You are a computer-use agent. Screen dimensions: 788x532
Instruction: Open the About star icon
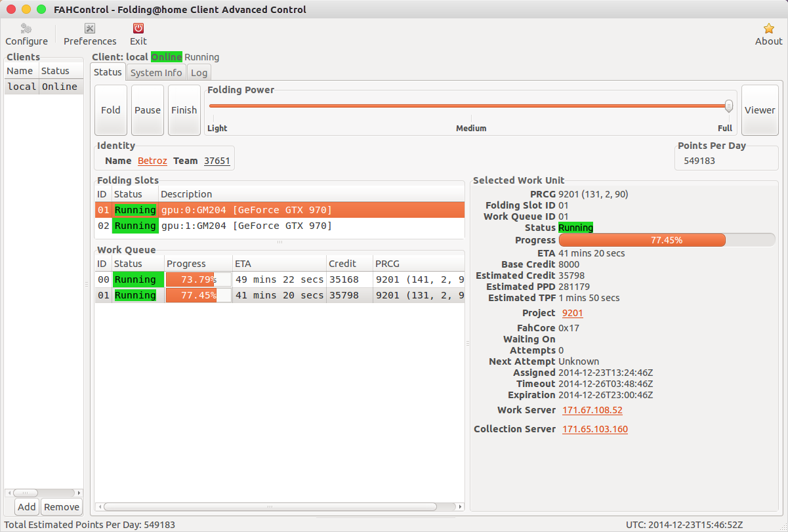pyautogui.click(x=768, y=28)
